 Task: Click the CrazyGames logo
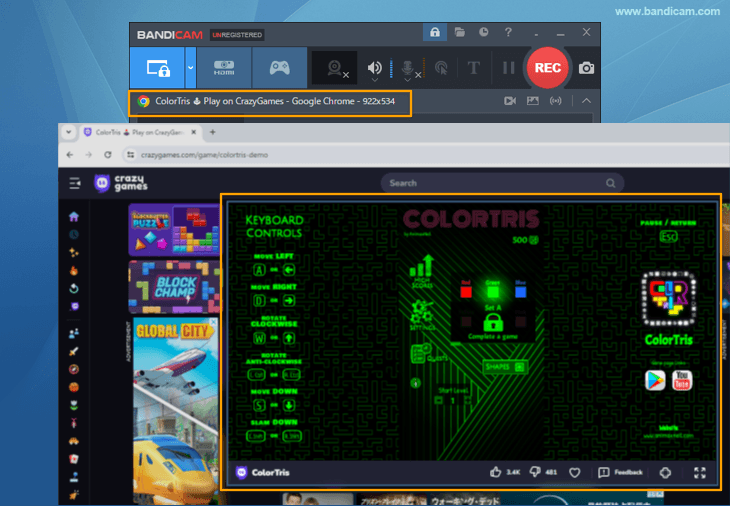(x=121, y=183)
